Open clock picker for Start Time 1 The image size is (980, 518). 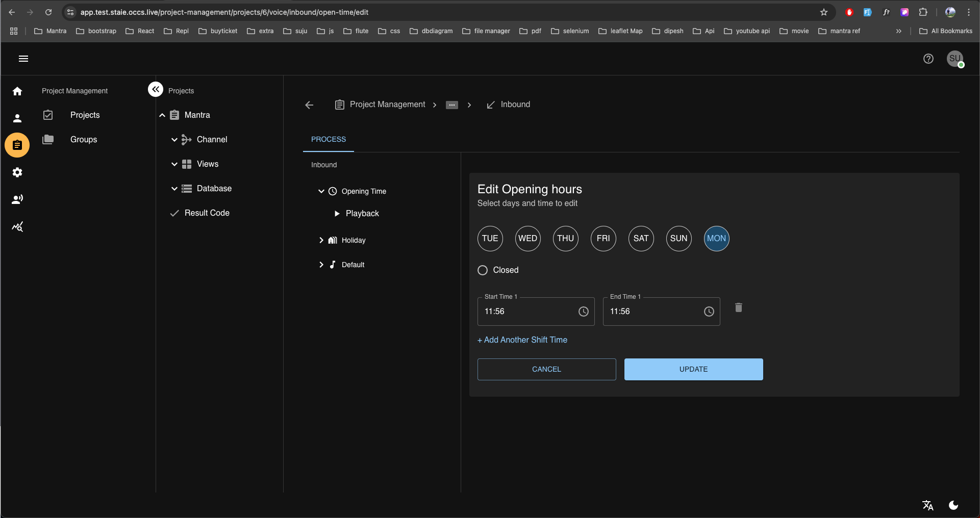tap(583, 312)
